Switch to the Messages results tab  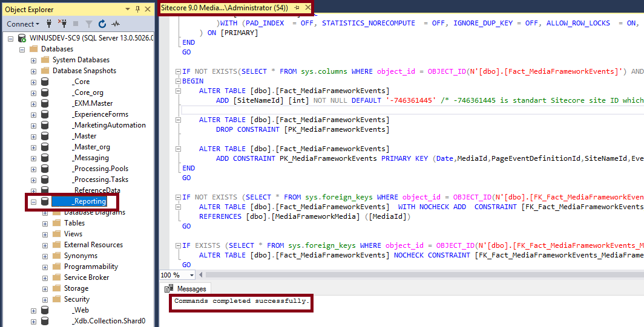tap(185, 289)
